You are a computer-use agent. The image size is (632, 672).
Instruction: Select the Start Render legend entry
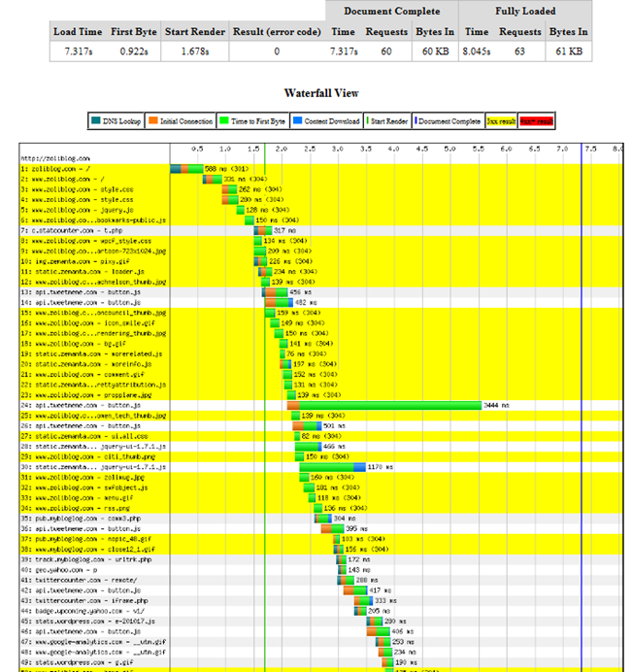click(387, 121)
